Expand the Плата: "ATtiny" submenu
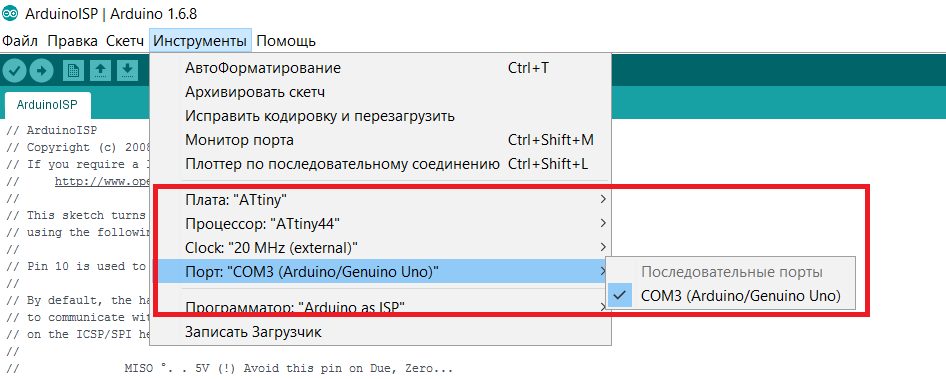This screenshot has width=946, height=379. click(381, 199)
